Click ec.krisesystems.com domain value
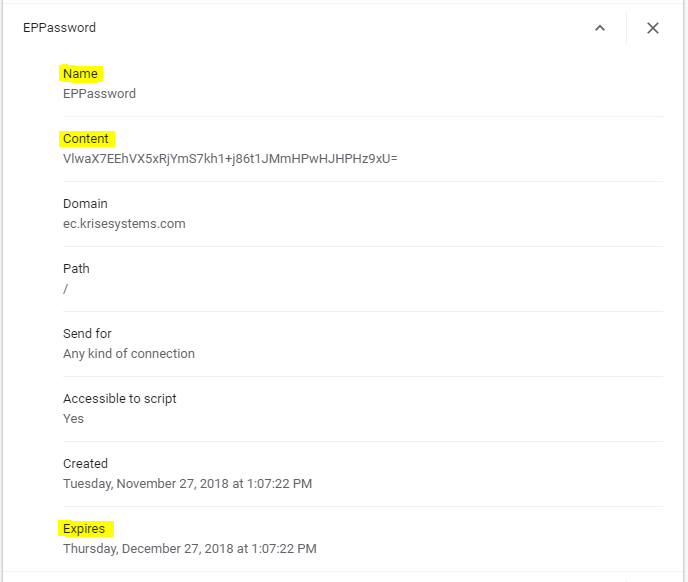The image size is (688, 582). pos(124,224)
